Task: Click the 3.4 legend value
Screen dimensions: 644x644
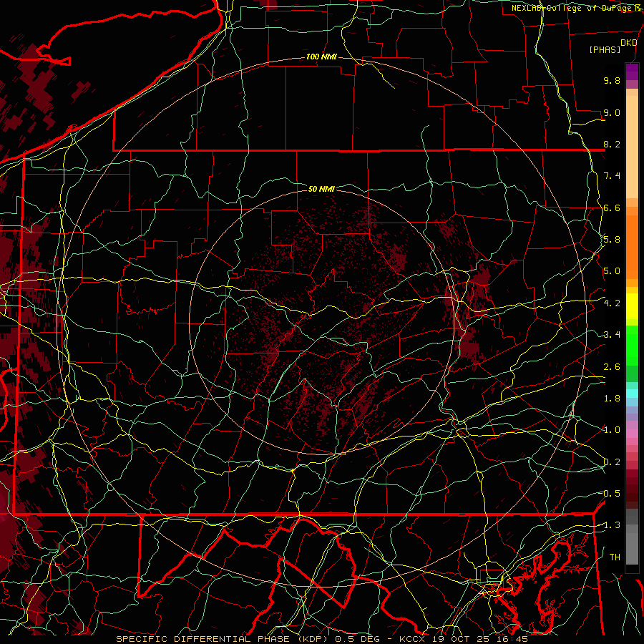Action: coord(612,335)
